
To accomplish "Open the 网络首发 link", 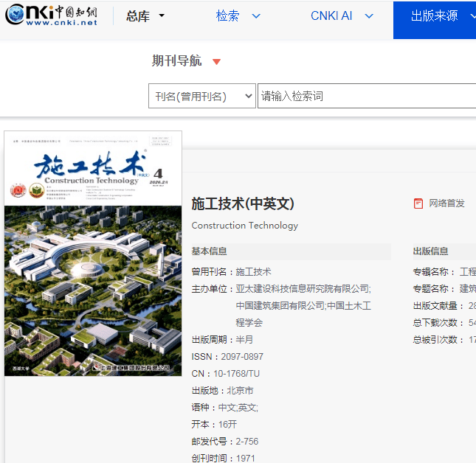I will 446,203.
